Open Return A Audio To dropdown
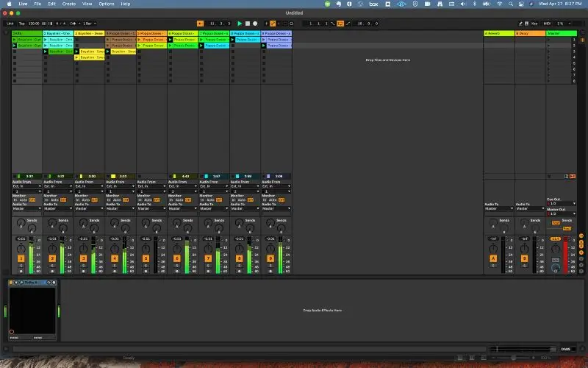 coord(498,208)
